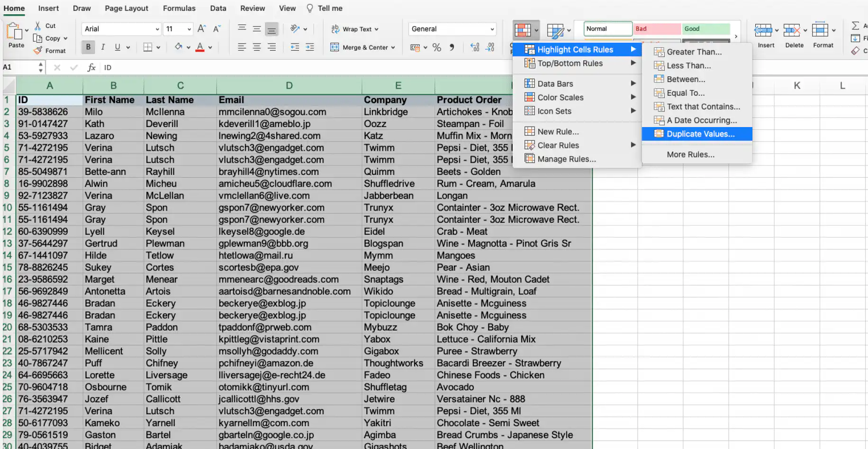This screenshot has width=868, height=449.
Task: Toggle bottom vertical alignment
Action: click(271, 29)
